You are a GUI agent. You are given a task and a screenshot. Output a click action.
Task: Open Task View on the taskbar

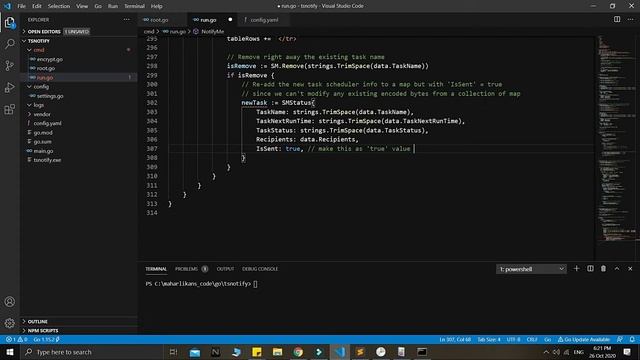(173, 352)
